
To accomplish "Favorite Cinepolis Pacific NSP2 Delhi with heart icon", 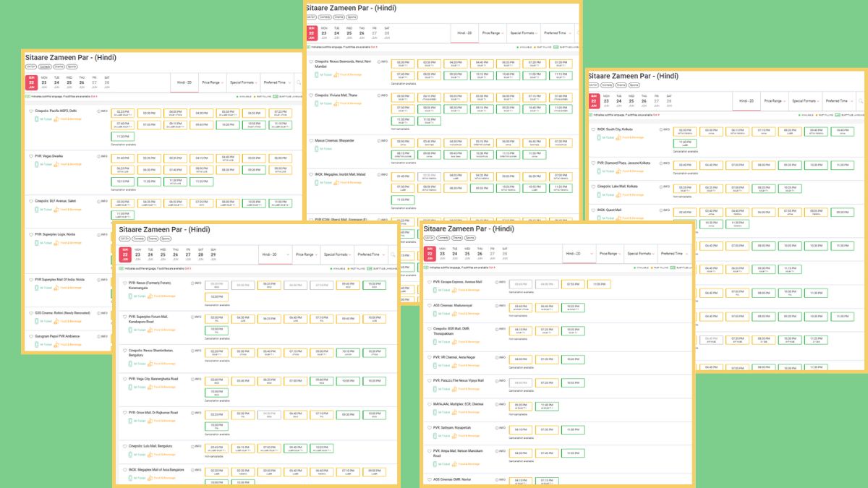I will (31, 111).
